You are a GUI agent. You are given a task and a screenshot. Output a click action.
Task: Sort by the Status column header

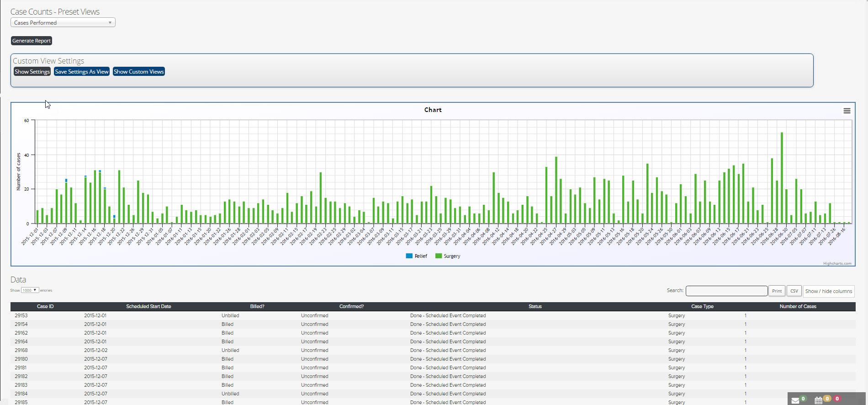535,306
